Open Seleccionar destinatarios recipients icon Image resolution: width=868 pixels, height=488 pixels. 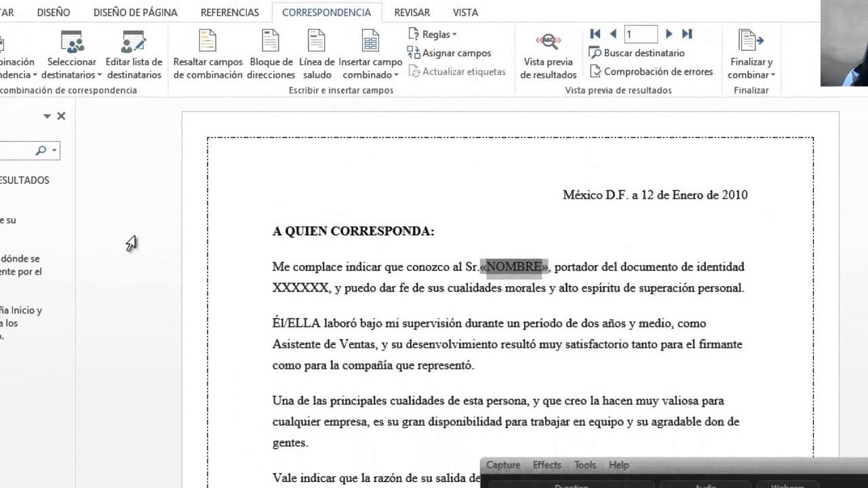pos(72,42)
